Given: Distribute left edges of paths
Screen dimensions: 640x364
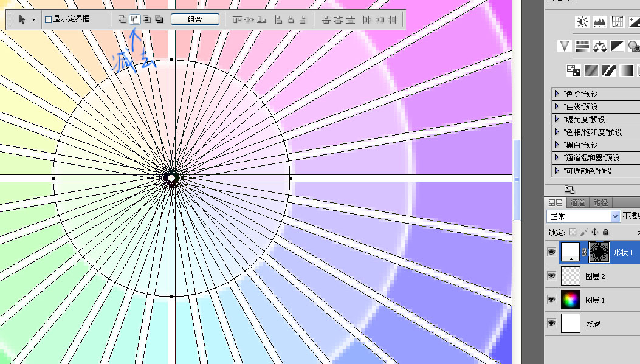Looking at the screenshot, I should pyautogui.click(x=367, y=19).
